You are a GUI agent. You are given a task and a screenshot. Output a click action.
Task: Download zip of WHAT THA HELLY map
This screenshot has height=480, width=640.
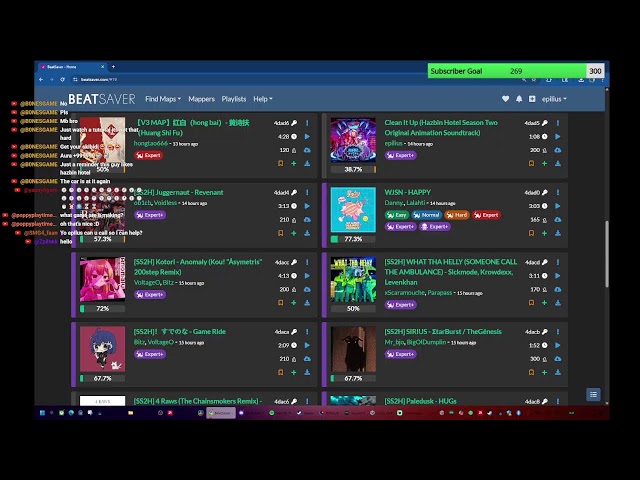[558, 303]
